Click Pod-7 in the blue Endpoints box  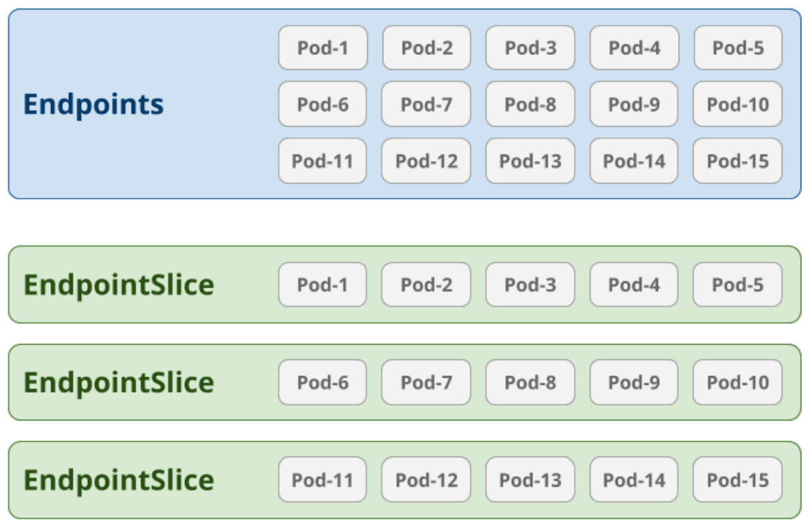426,105
